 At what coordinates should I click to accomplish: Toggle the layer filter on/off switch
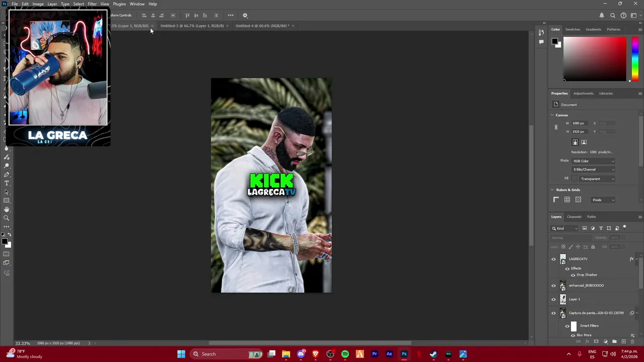click(x=624, y=228)
